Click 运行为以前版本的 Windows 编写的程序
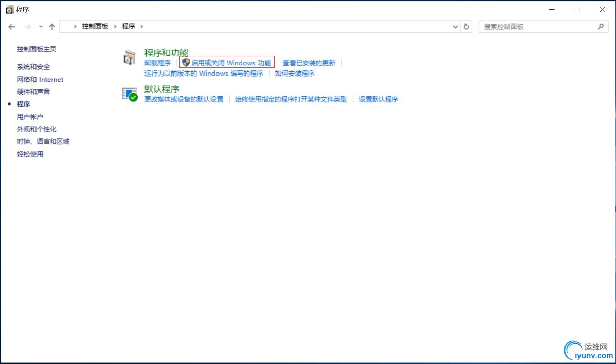Image resolution: width=616 pixels, height=364 pixels. point(204,73)
